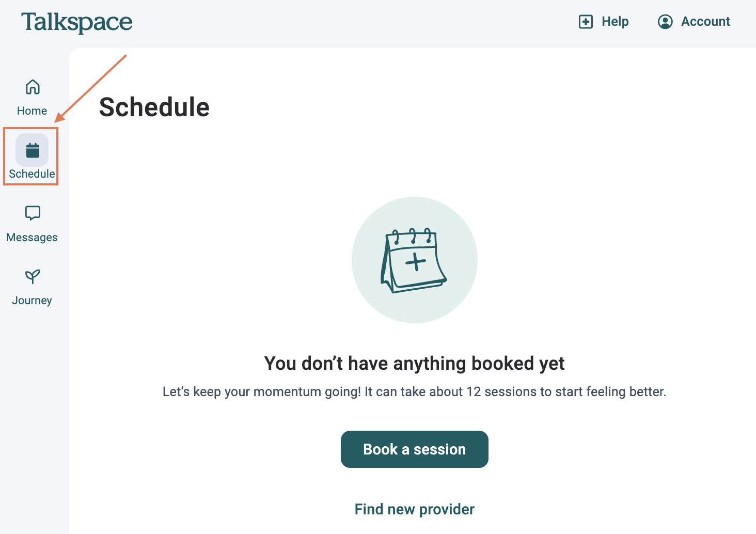
Task: Click the 12 sessions momentum text
Action: coord(415,392)
